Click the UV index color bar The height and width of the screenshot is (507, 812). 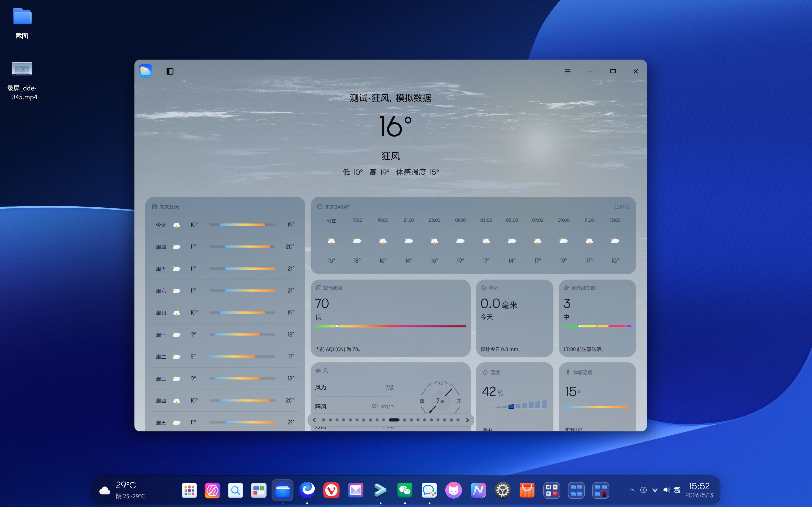click(x=597, y=326)
